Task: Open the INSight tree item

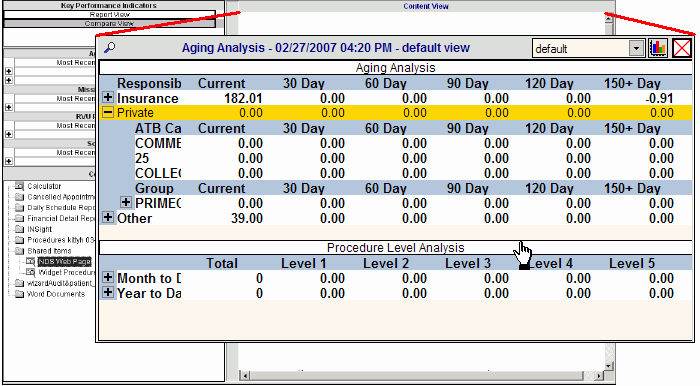Action: tap(39, 229)
